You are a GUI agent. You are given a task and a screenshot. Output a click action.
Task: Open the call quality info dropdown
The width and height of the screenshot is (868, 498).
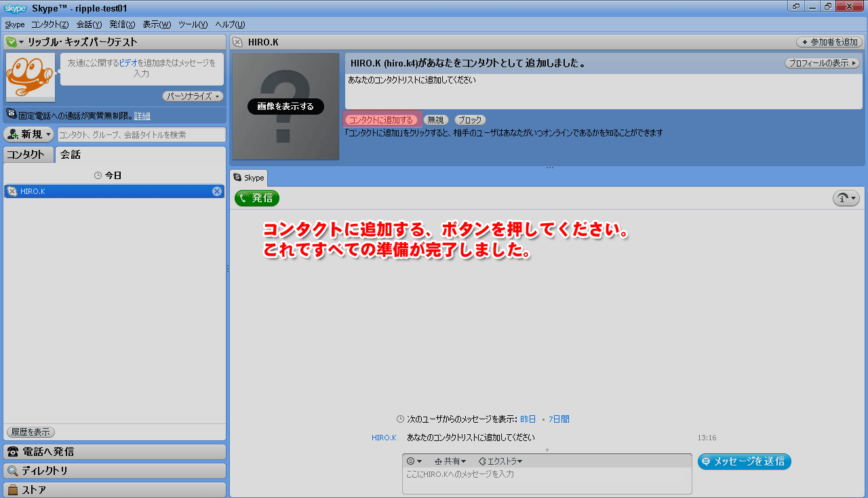(x=846, y=198)
